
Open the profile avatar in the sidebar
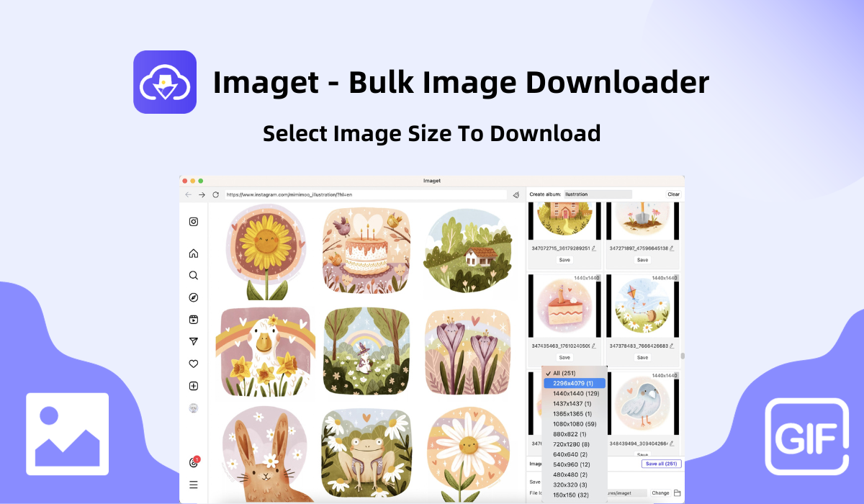pyautogui.click(x=194, y=408)
